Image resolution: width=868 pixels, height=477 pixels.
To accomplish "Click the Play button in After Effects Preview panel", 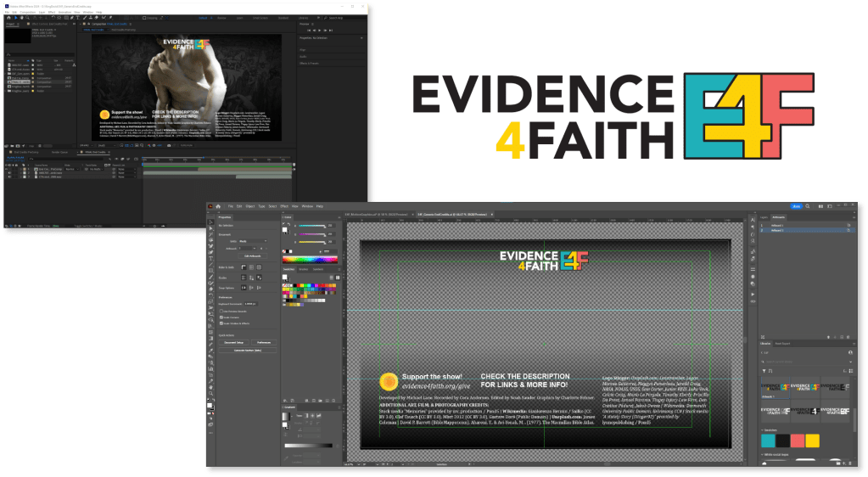I will (319, 31).
